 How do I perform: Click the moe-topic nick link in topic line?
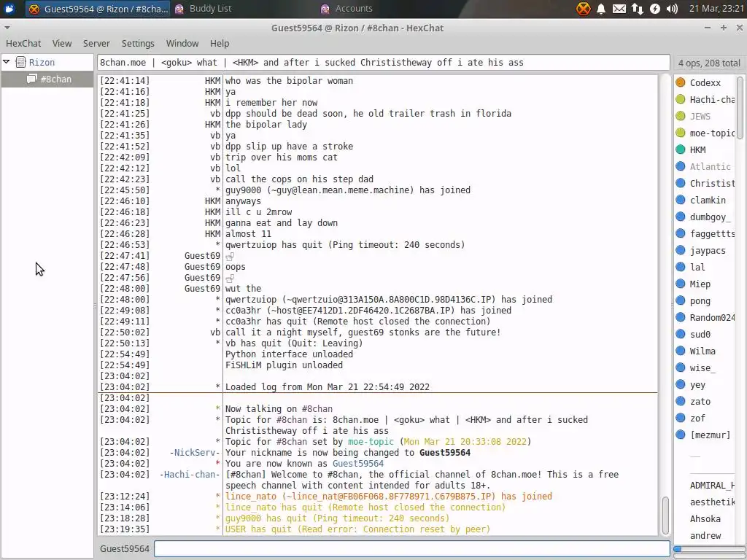click(371, 441)
